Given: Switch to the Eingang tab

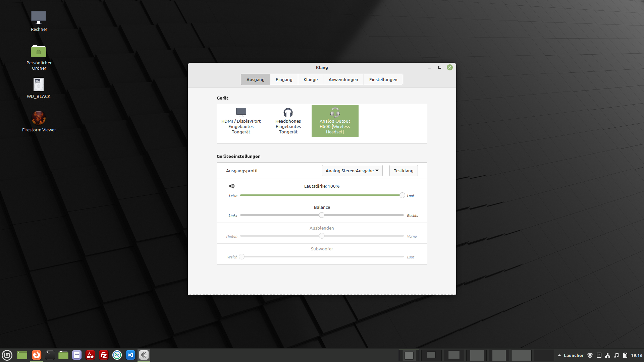Looking at the screenshot, I should (x=284, y=79).
